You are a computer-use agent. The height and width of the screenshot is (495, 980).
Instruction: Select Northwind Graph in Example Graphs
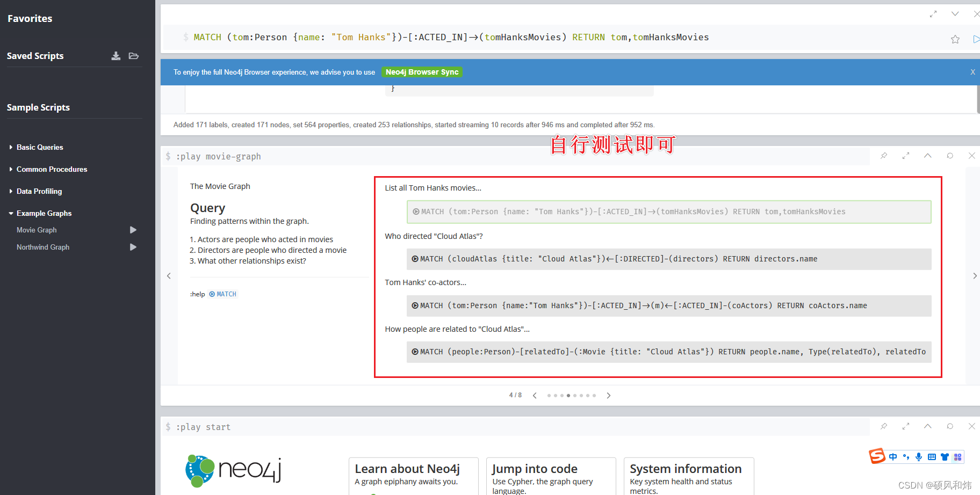[43, 247]
